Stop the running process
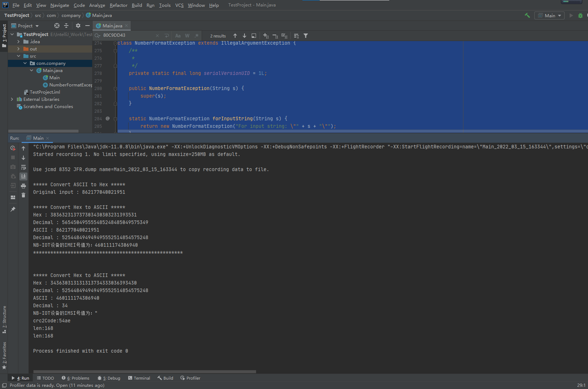 coord(13,157)
